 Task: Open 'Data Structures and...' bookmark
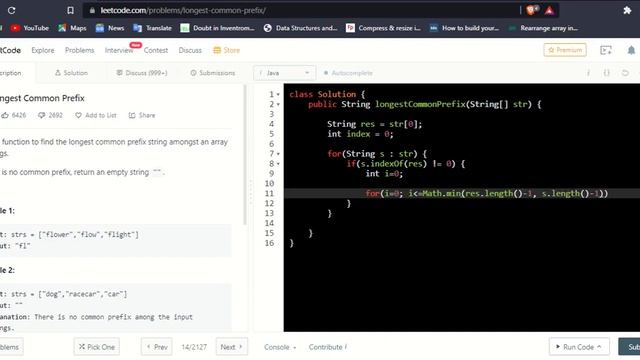click(300, 28)
